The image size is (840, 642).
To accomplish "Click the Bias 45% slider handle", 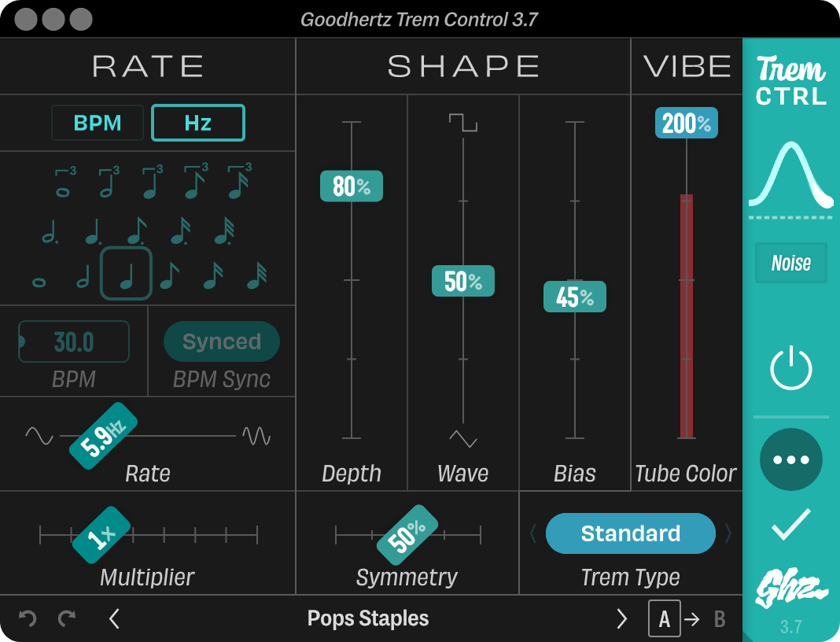I will pyautogui.click(x=575, y=297).
